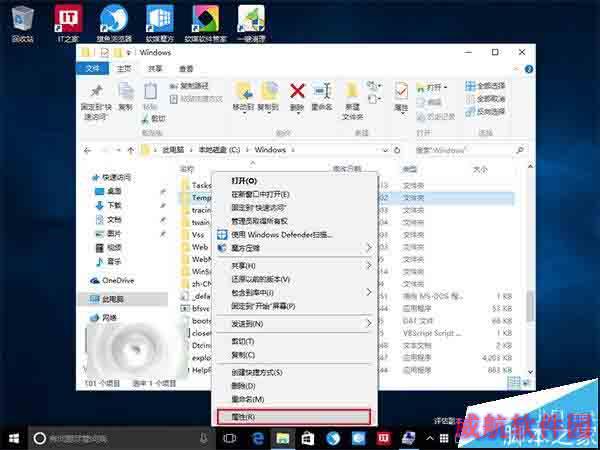Open Microsoft Edge from the taskbar

point(258,439)
